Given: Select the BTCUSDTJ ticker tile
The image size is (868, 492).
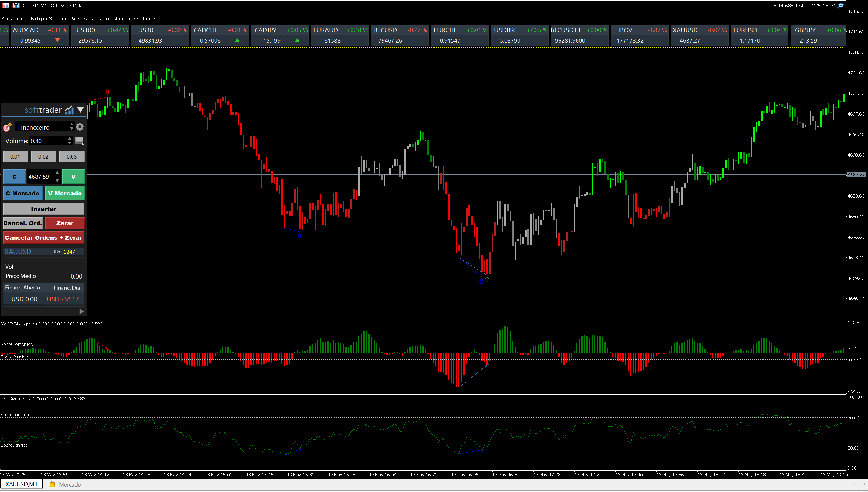Looking at the screenshot, I should coord(580,35).
